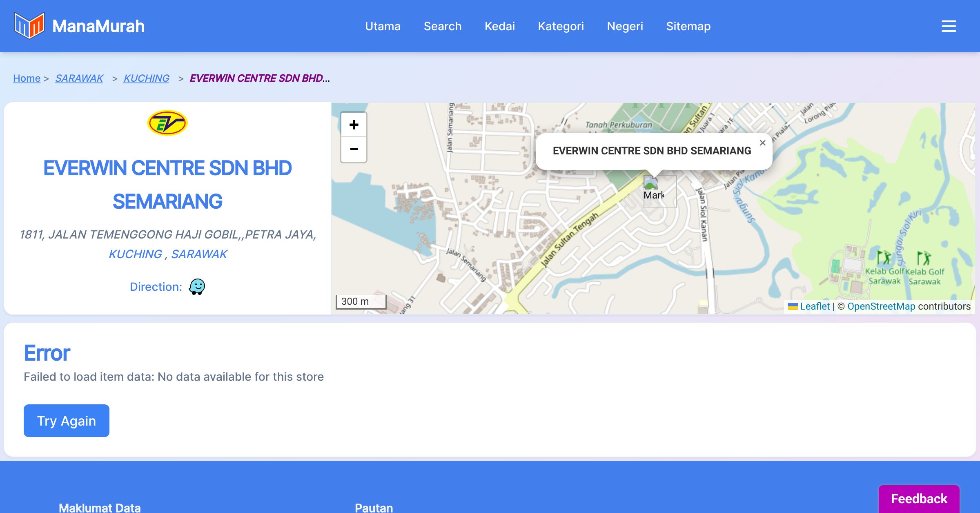This screenshot has width=980, height=513.
Task: Open the Utama menu item
Action: pyautogui.click(x=383, y=26)
